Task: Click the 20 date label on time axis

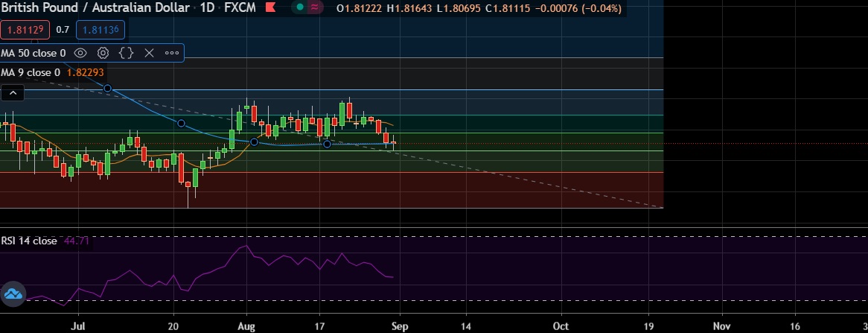Action: click(x=173, y=326)
